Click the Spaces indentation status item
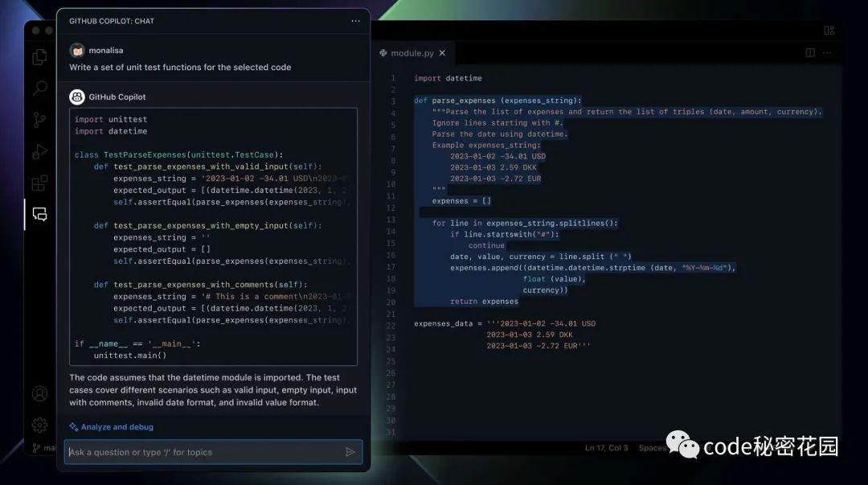The width and height of the screenshot is (868, 485). tap(653, 448)
